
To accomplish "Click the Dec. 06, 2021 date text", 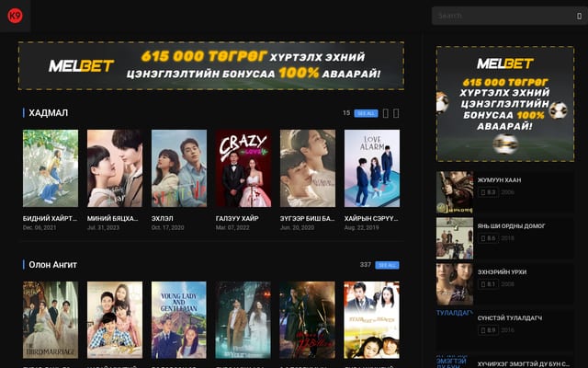I will (40, 227).
